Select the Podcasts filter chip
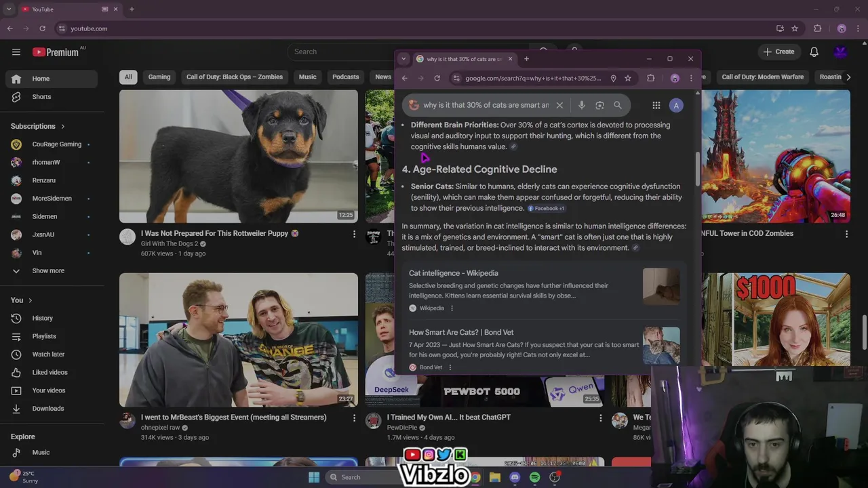 pyautogui.click(x=346, y=77)
